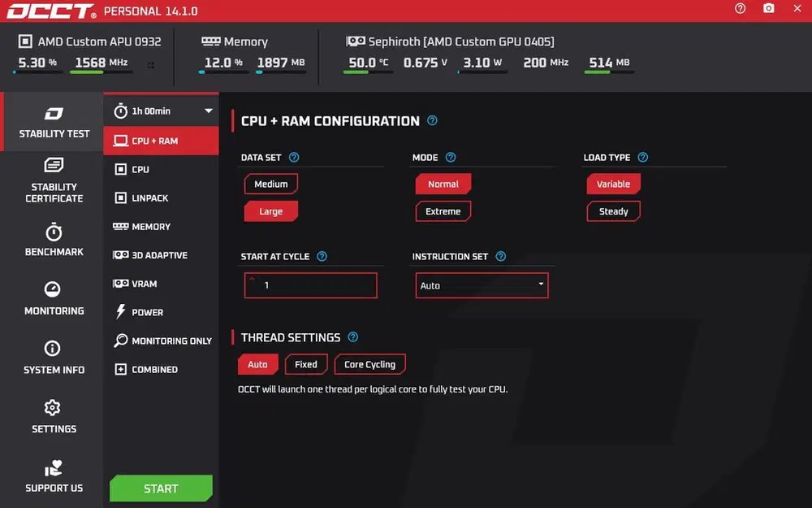Open the Stability Test section
Image resolution: width=812 pixels, height=508 pixels.
pos(54,122)
